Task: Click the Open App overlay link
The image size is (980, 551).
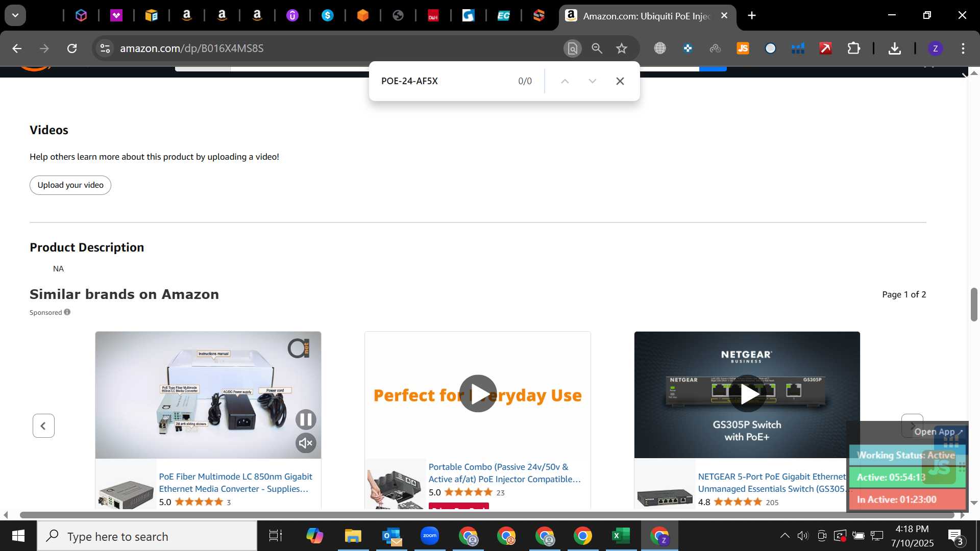Action: click(x=938, y=432)
